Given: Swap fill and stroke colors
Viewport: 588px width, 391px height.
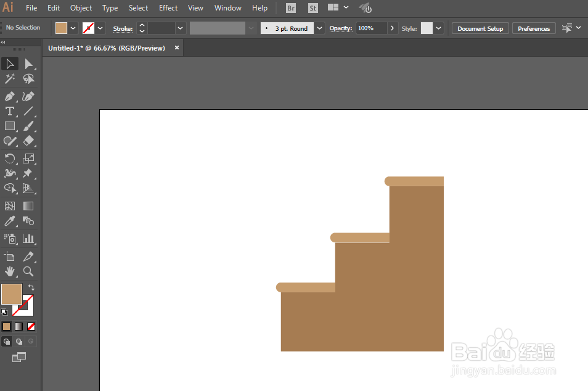Looking at the screenshot, I should click(x=31, y=287).
